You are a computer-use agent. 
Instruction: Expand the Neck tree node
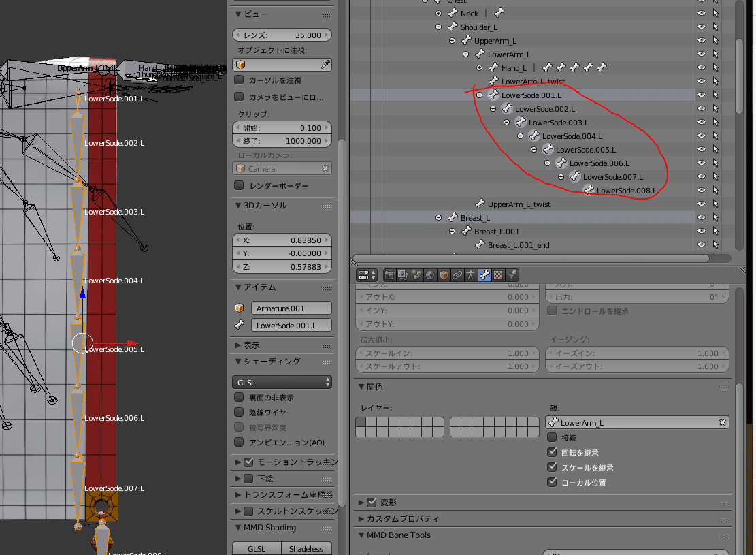click(438, 13)
